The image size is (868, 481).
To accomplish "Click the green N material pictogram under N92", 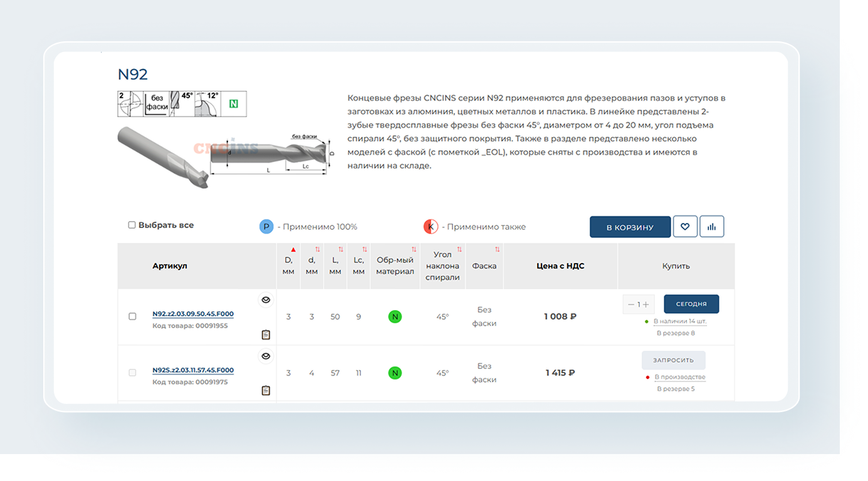I will pyautogui.click(x=234, y=104).
